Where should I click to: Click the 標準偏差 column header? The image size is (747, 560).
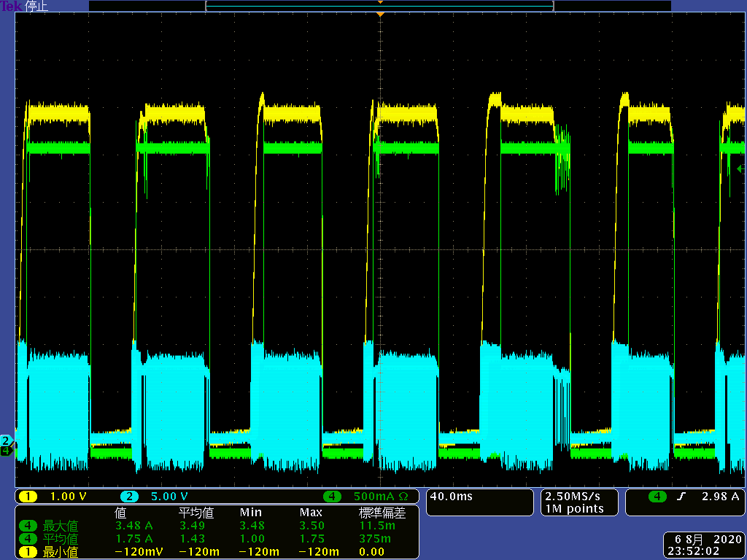382,513
